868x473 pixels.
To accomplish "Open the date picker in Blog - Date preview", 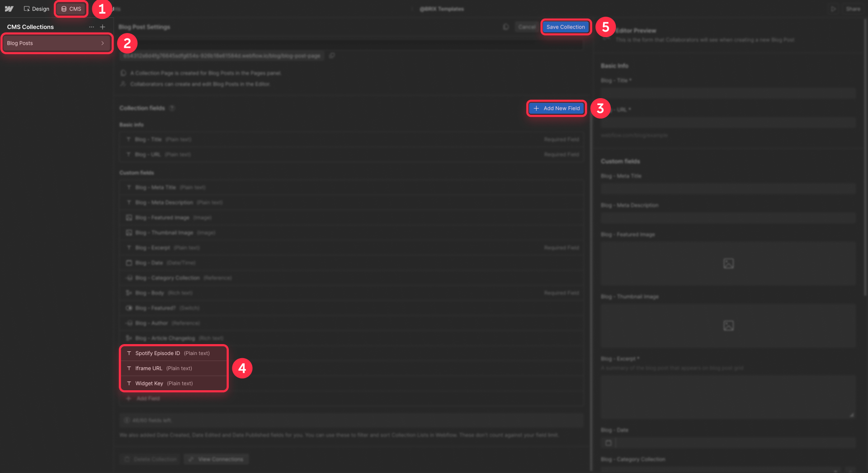I will pos(608,443).
